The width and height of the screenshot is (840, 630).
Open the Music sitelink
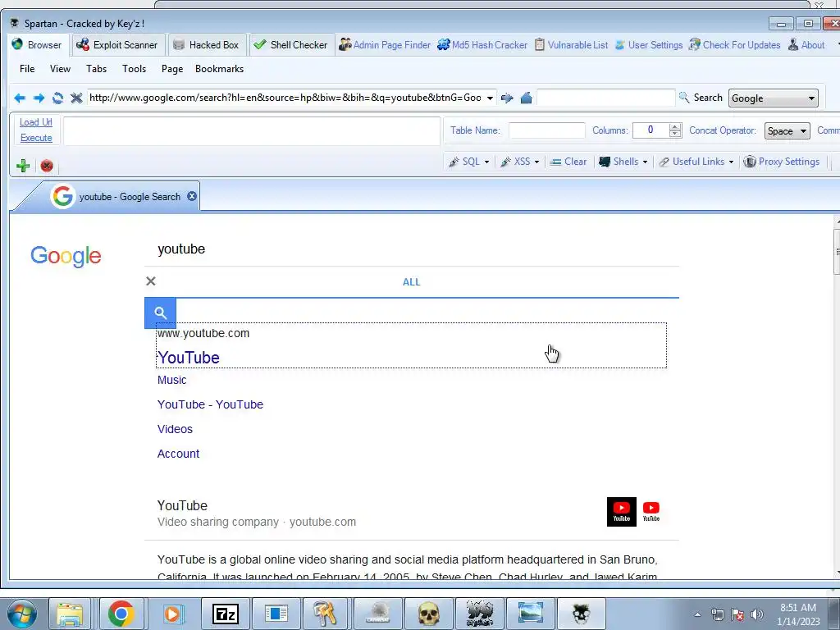click(172, 380)
